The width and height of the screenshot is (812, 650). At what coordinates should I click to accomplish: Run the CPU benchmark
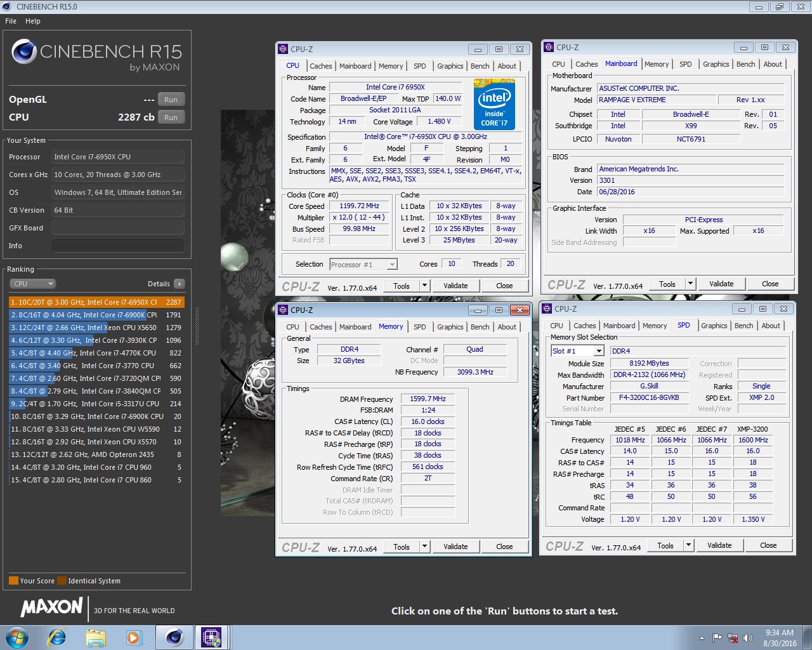click(171, 117)
